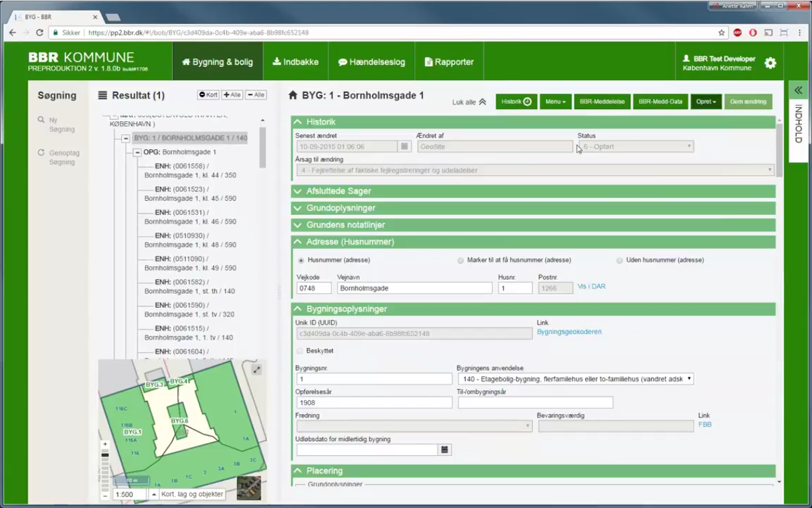812x508 pixels.
Task: Click the Kort toggle button in Resultat
Action: 208,95
